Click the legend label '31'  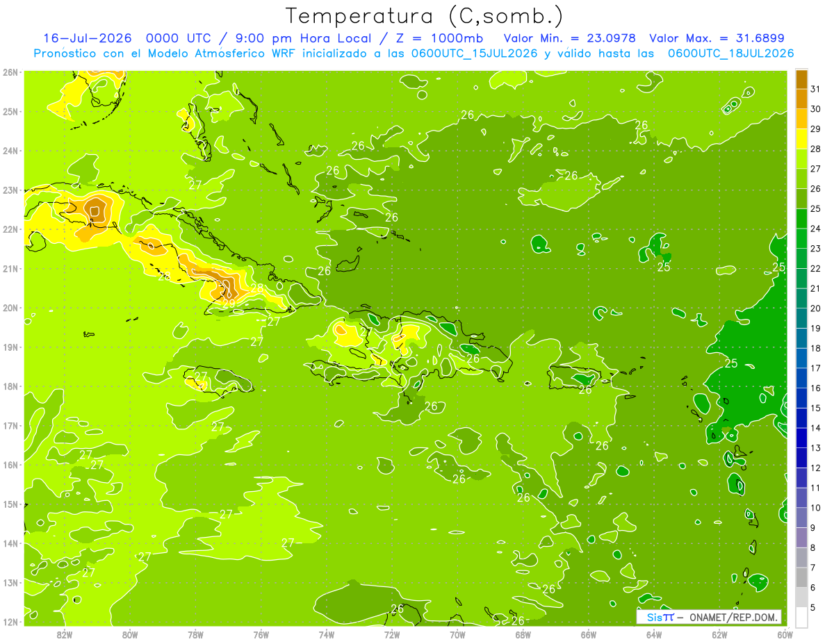coord(816,89)
